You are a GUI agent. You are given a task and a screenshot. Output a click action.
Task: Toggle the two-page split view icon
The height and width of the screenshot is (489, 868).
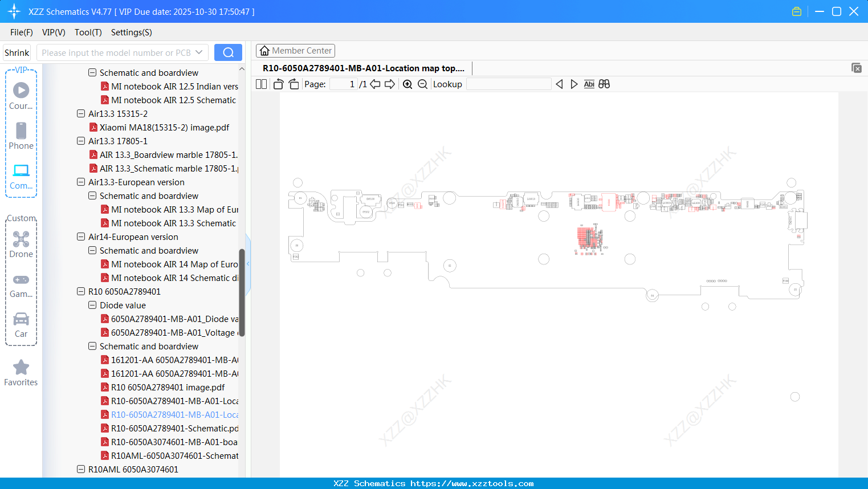pyautogui.click(x=261, y=84)
